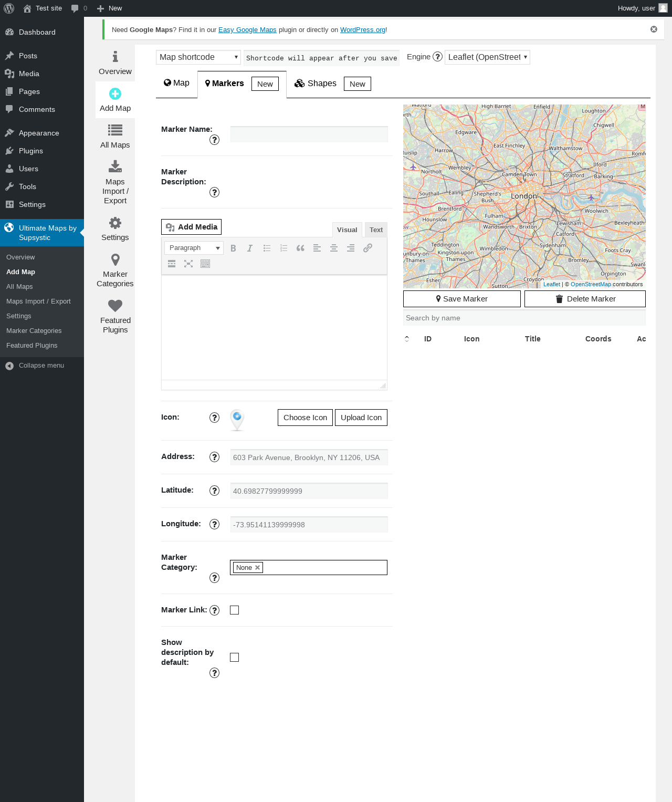672x802 pixels.
Task: Toggle the bulleted list icon
Action: pos(267,248)
